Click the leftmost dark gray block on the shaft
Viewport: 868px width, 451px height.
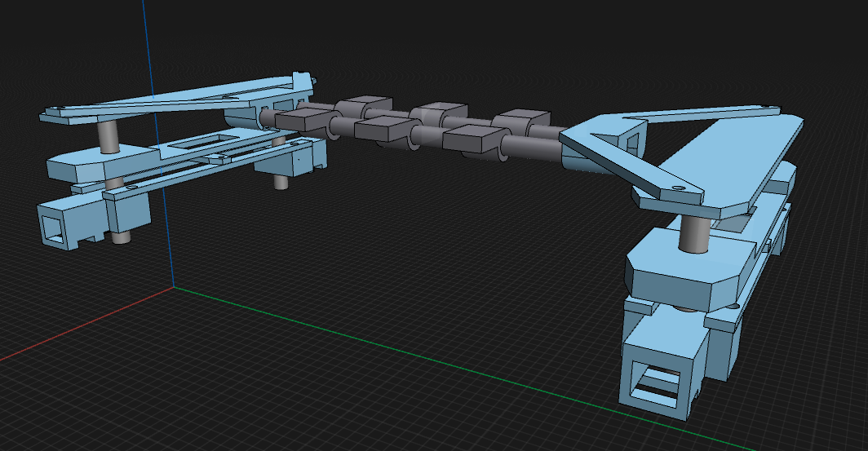(299, 120)
